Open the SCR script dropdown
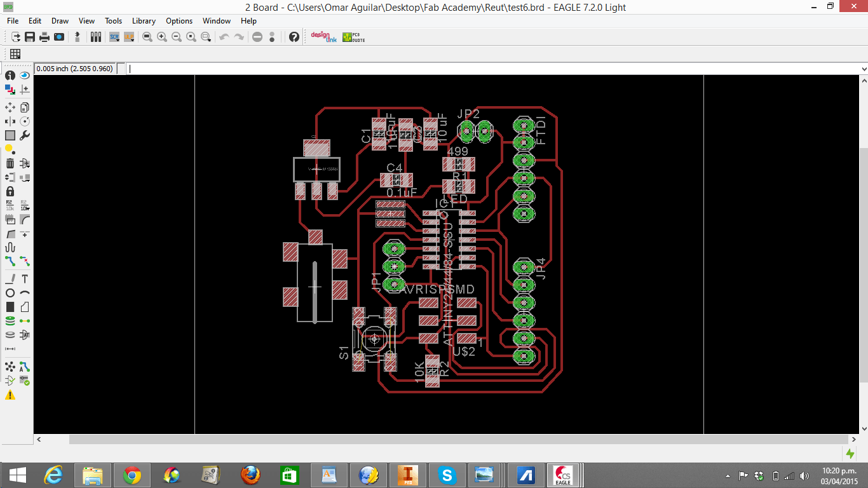 point(114,37)
